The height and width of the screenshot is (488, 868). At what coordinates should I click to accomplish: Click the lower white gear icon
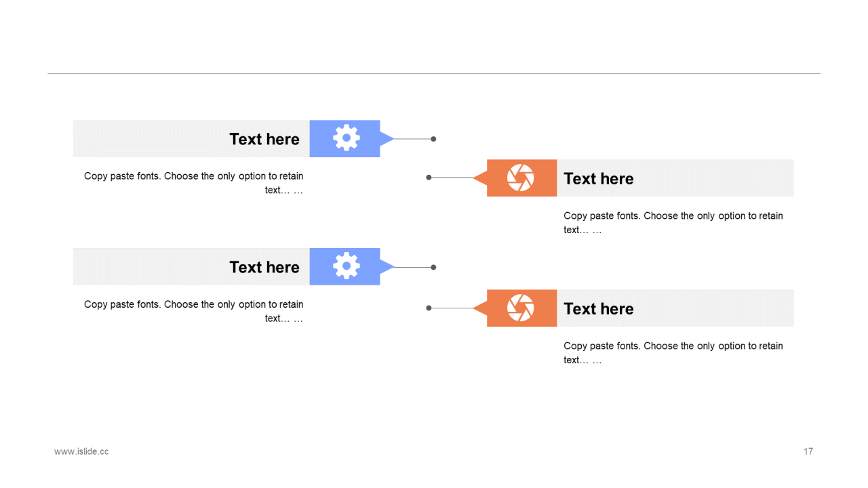click(x=346, y=266)
